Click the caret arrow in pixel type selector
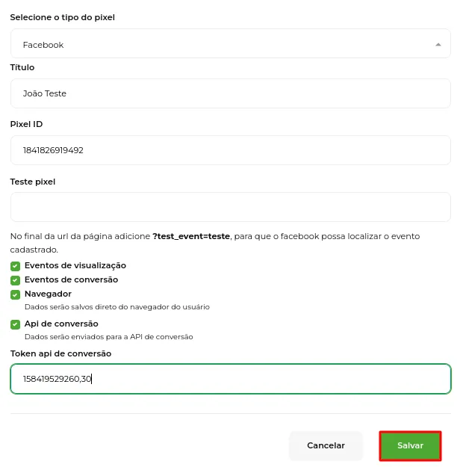The image size is (463, 476). click(438, 45)
